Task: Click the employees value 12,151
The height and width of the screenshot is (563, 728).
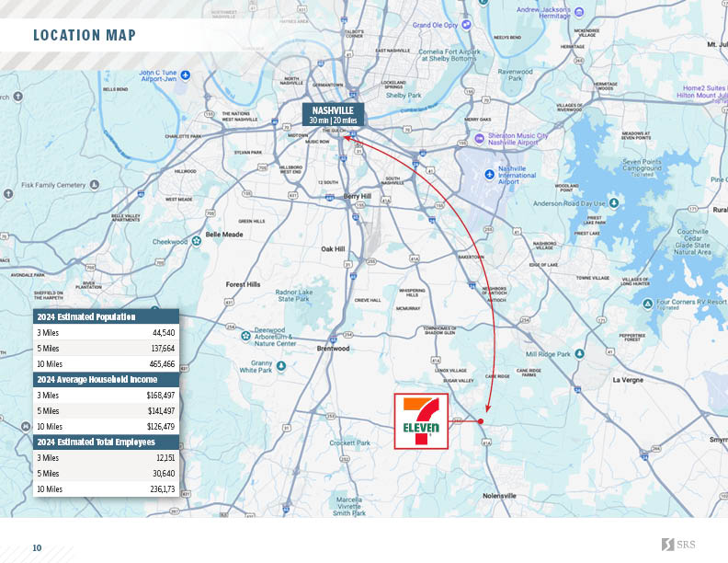Action: [165, 458]
